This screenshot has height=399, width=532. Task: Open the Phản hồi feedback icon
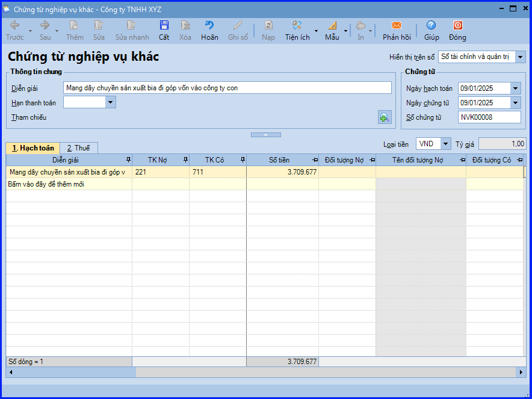[396, 26]
